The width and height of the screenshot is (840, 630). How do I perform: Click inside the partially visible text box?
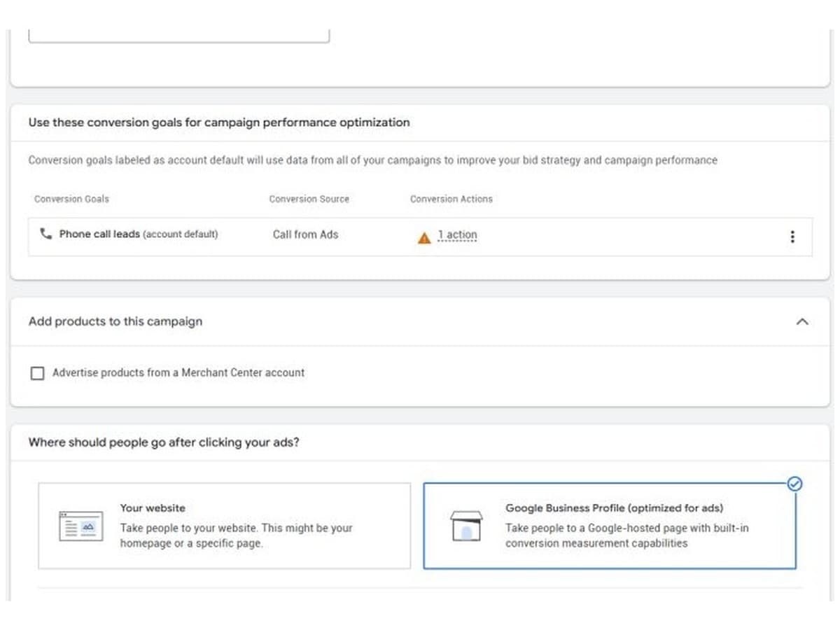click(178, 36)
